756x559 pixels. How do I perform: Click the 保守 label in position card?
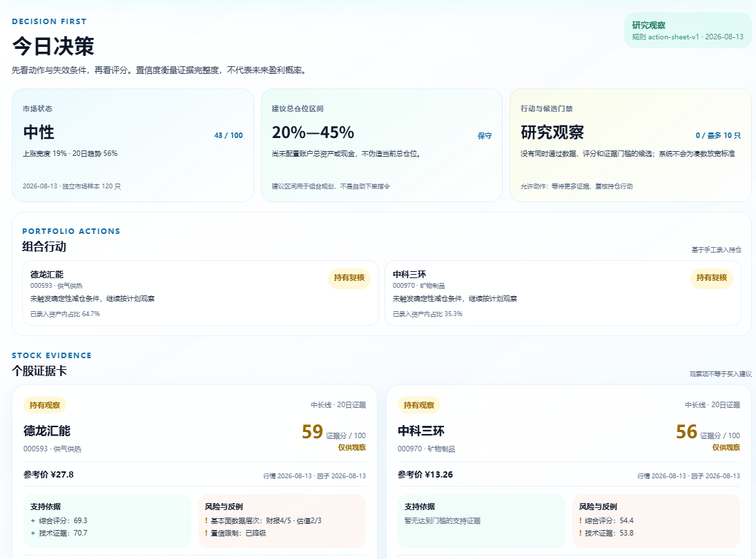[485, 136]
